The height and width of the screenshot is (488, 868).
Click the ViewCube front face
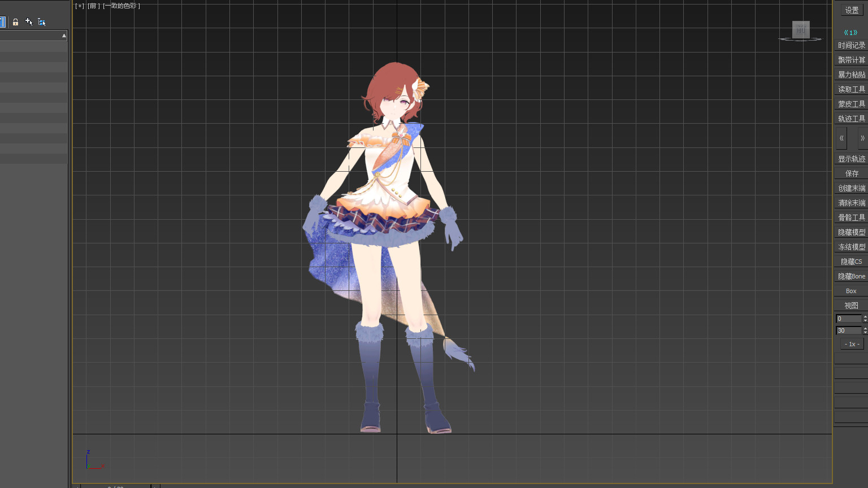(800, 30)
